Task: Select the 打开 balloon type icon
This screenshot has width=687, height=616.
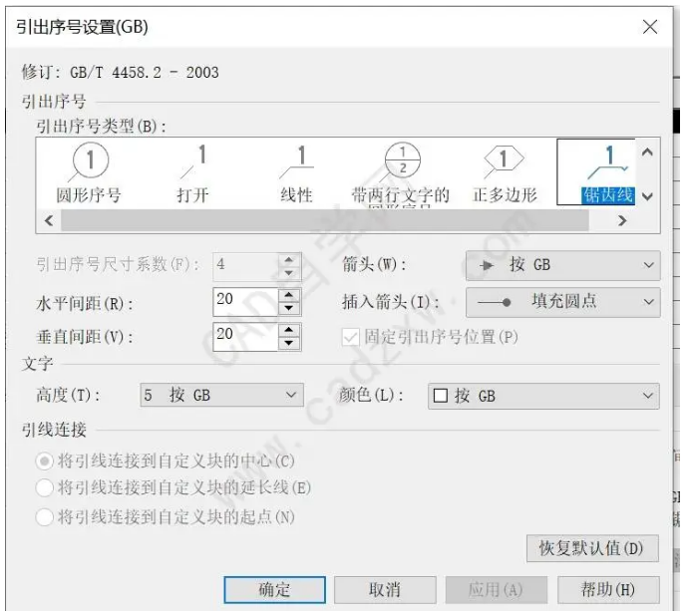Action: [193, 162]
